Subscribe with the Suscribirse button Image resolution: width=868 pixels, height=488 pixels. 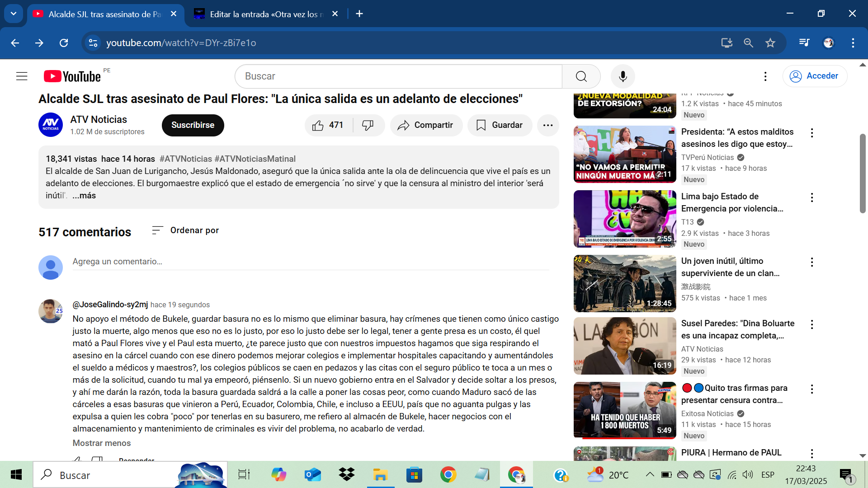[193, 125]
